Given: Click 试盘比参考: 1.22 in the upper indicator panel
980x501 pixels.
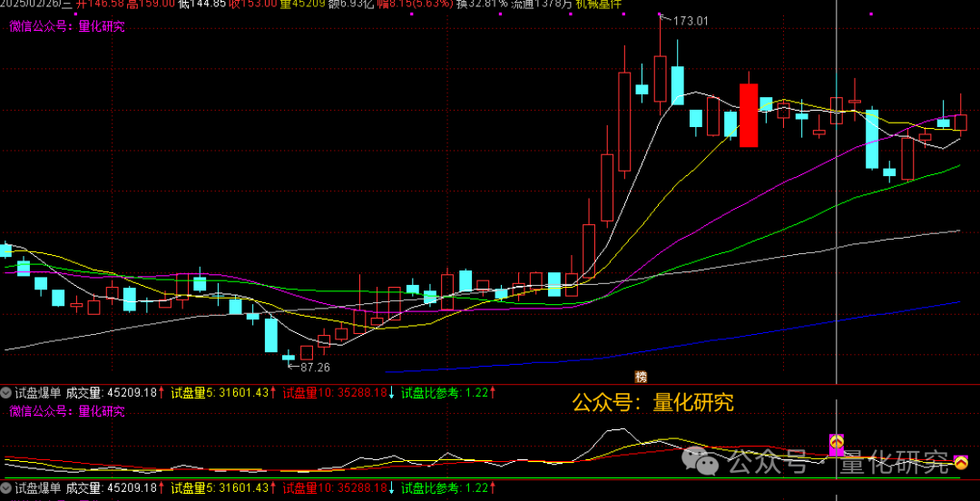Looking at the screenshot, I should 443,393.
